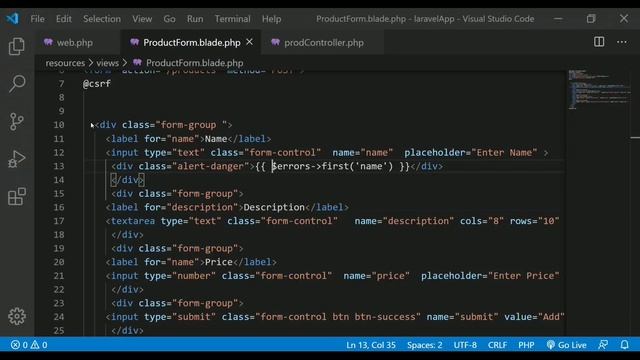Click the @csrf directive text
This screenshot has height=360, width=640.
click(x=97, y=84)
